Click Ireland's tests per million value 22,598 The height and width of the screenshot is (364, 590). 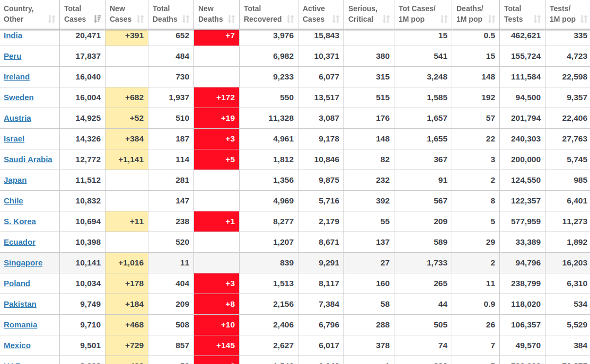click(575, 77)
